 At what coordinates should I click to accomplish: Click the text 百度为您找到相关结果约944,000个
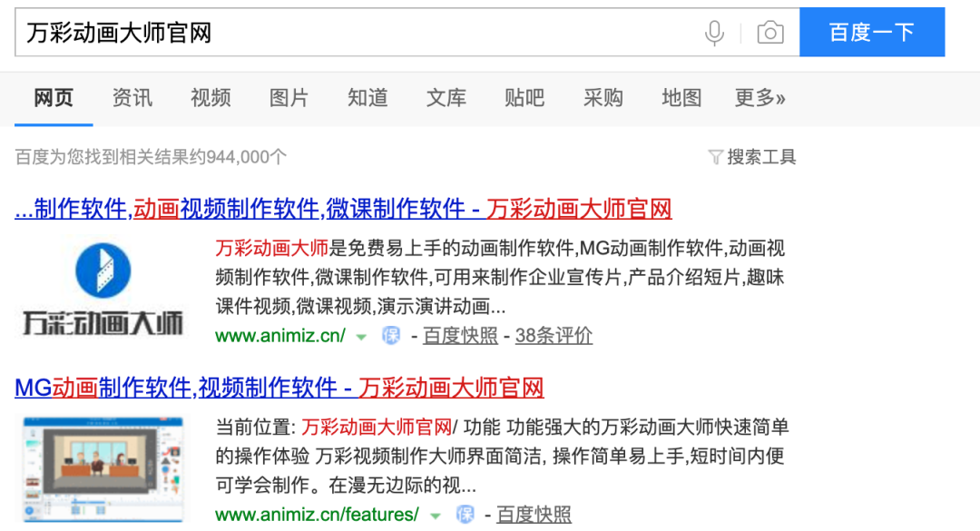[x=151, y=157]
